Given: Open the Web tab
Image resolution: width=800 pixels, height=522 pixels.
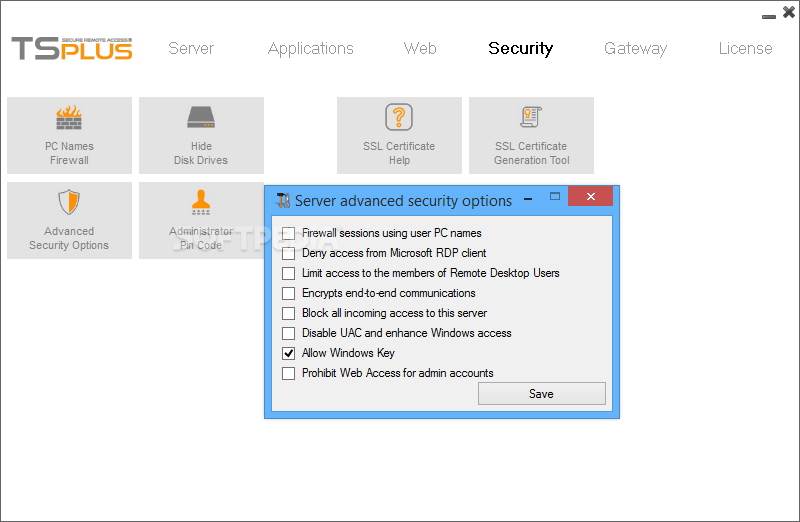Looking at the screenshot, I should point(420,48).
